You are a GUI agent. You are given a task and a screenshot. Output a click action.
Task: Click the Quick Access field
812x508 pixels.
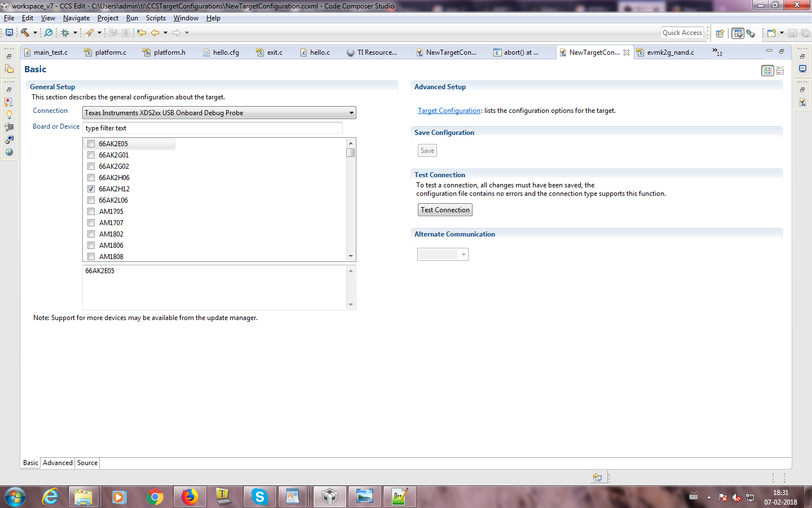pos(682,33)
